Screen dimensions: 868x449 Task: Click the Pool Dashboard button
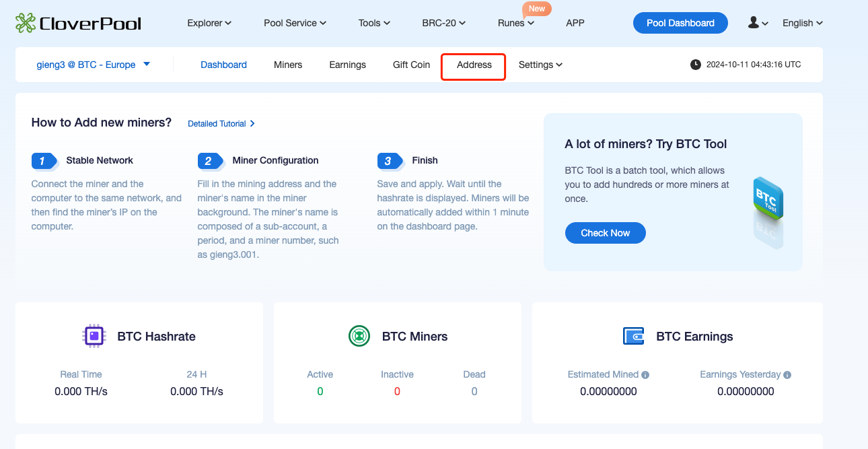tap(680, 22)
